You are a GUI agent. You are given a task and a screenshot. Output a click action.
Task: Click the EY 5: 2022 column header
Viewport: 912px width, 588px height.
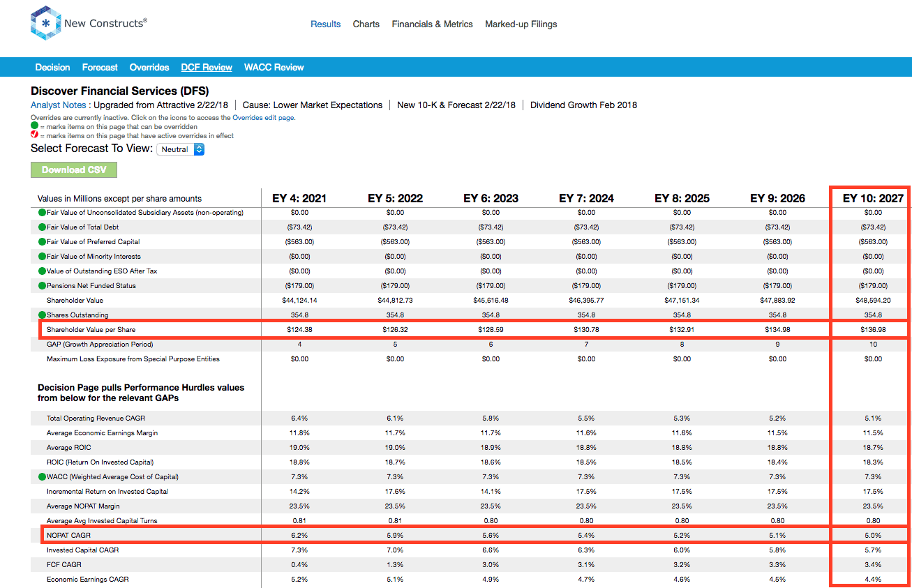(x=395, y=198)
